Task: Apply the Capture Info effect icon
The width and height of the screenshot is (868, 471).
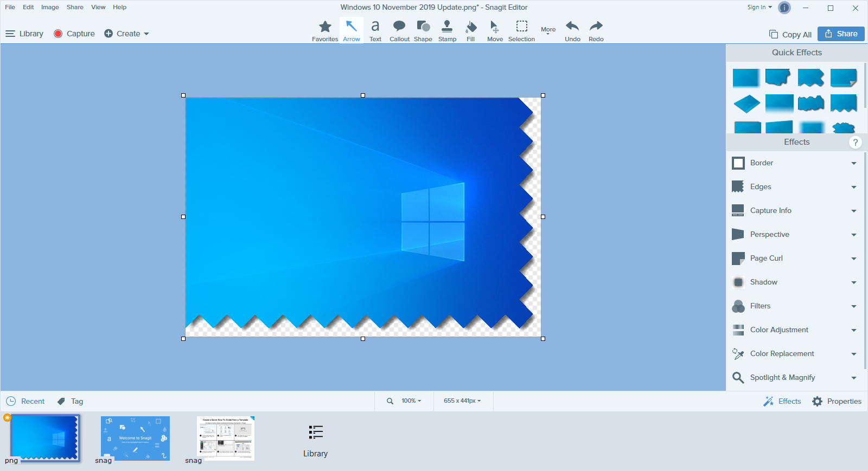Action: click(x=738, y=211)
